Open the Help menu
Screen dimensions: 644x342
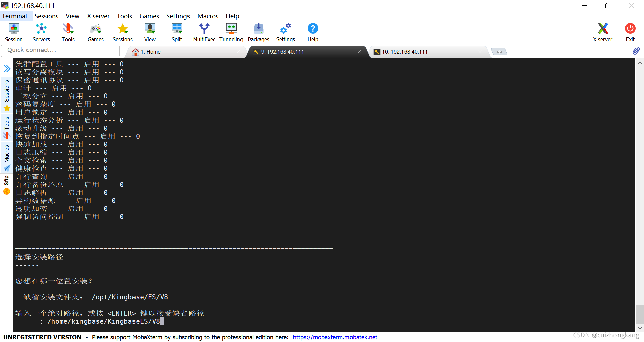(x=232, y=16)
